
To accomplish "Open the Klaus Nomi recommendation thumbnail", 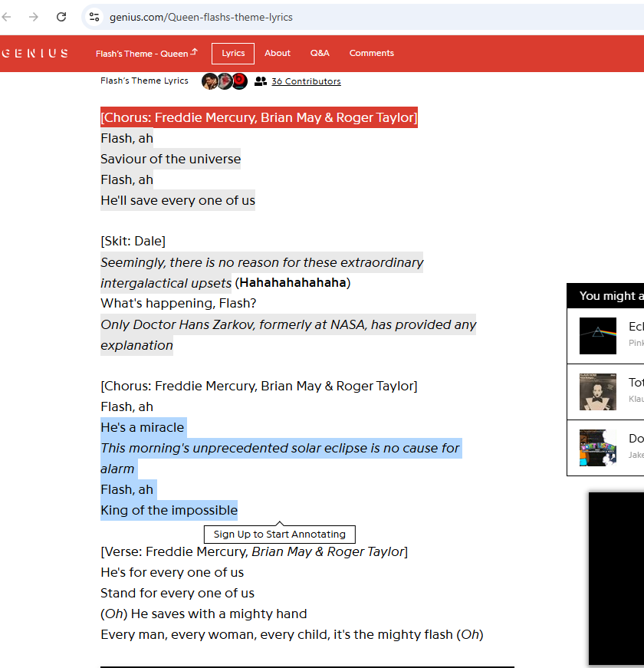I will tap(597, 392).
